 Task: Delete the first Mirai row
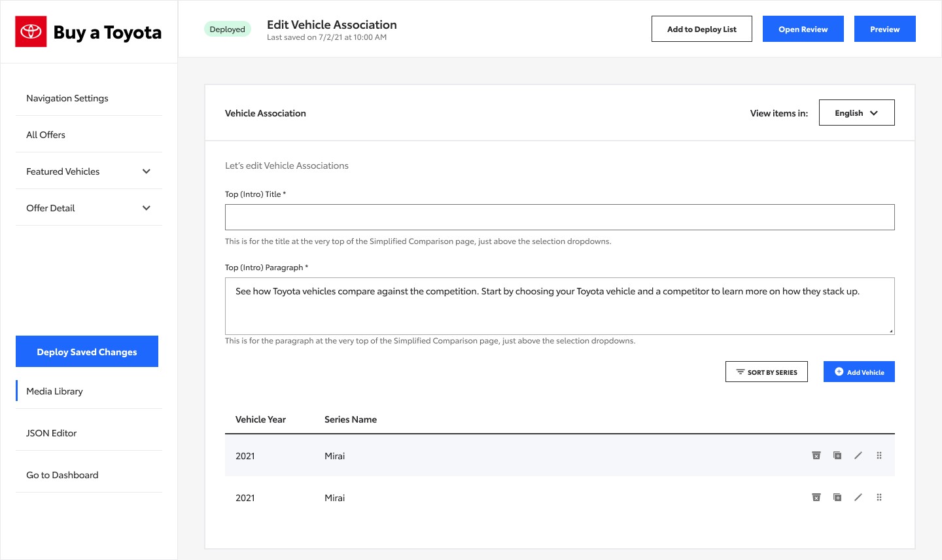(816, 455)
